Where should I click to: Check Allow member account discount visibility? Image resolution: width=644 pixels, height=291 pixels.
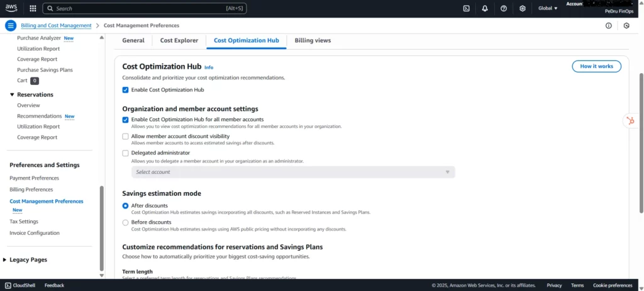(x=126, y=136)
